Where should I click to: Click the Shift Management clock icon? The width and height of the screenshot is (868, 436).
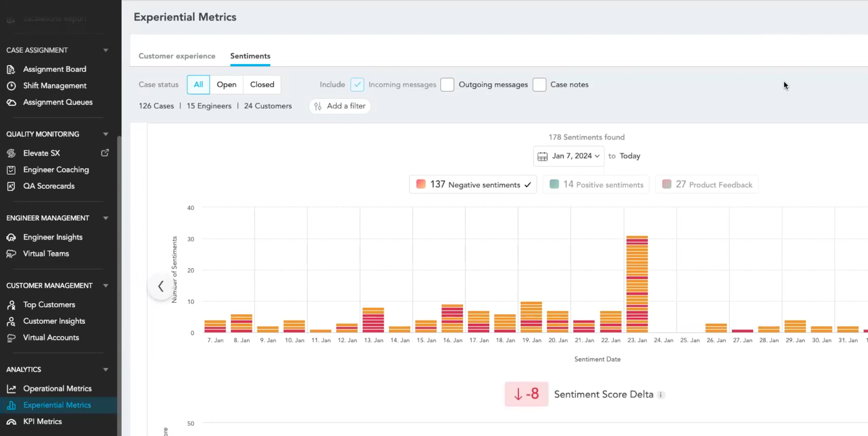[11, 86]
